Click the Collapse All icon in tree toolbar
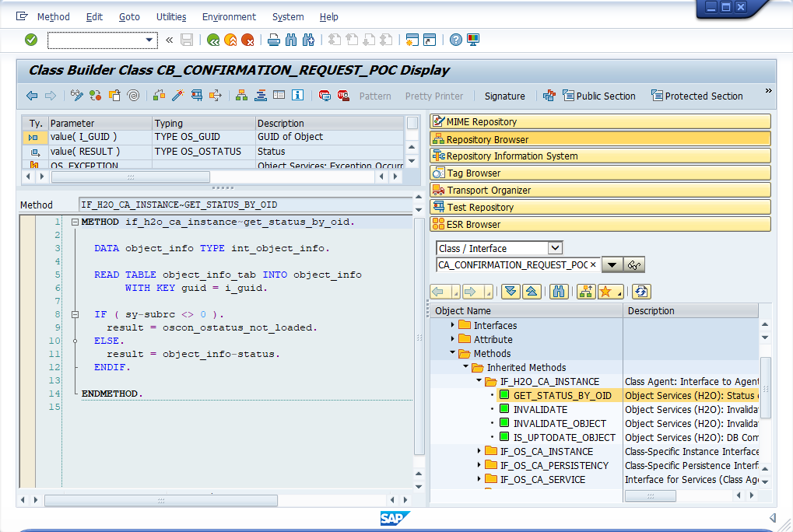This screenshot has width=793, height=532. (532, 292)
